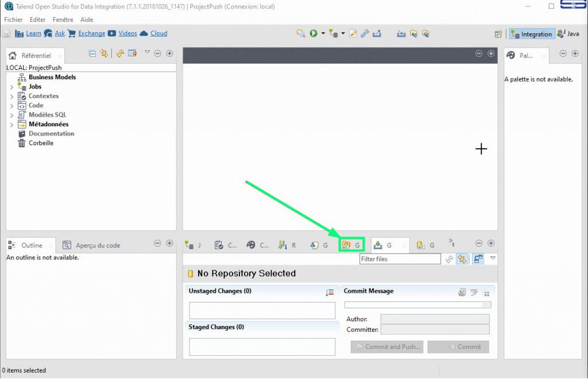Image resolution: width=588 pixels, height=380 pixels.
Task: Click the Commit Message text field
Action: (417, 305)
